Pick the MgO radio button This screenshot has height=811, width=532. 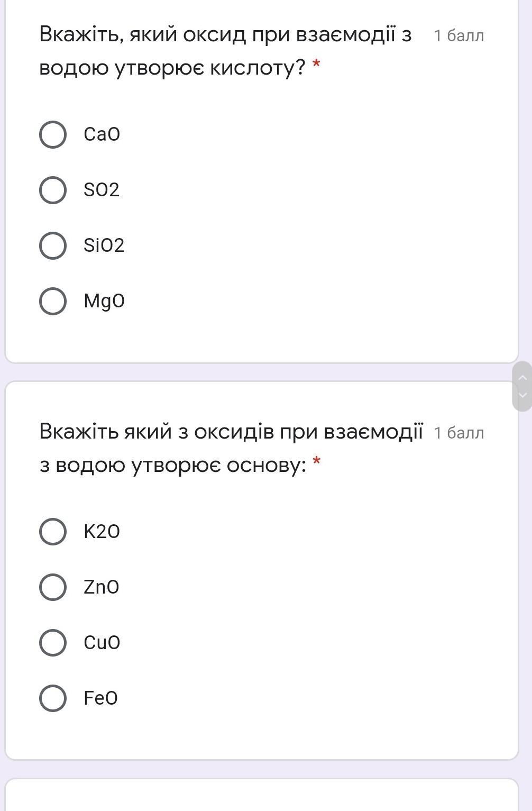point(53,301)
